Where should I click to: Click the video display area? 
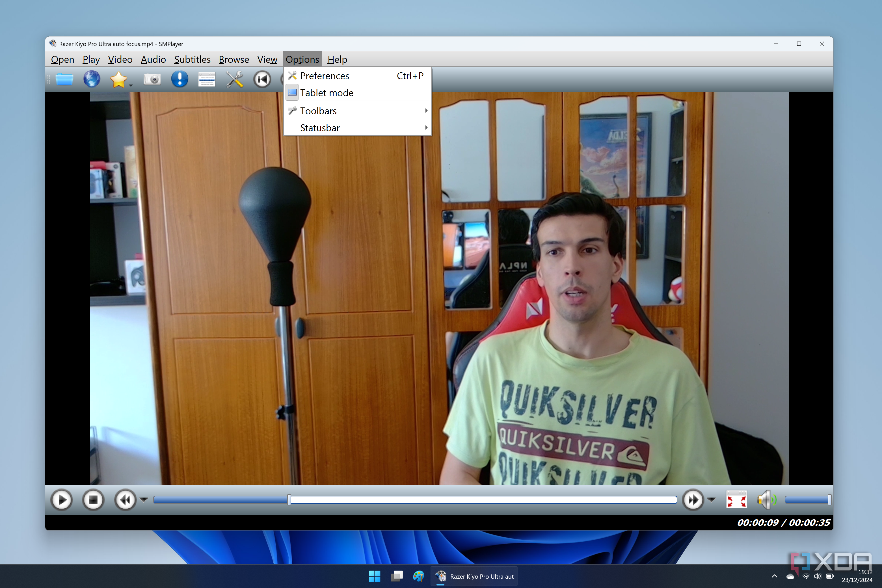439,288
